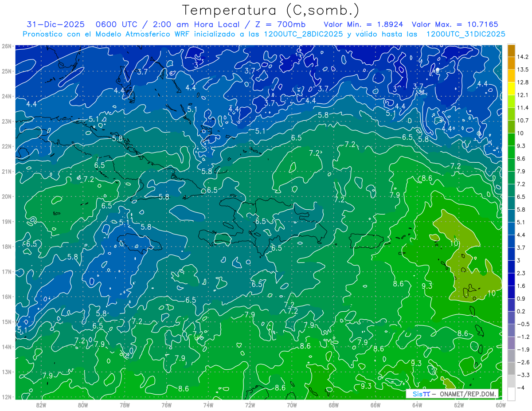The image size is (532, 411).
Task: Click the 74W longitude axis label
Action: (208, 405)
